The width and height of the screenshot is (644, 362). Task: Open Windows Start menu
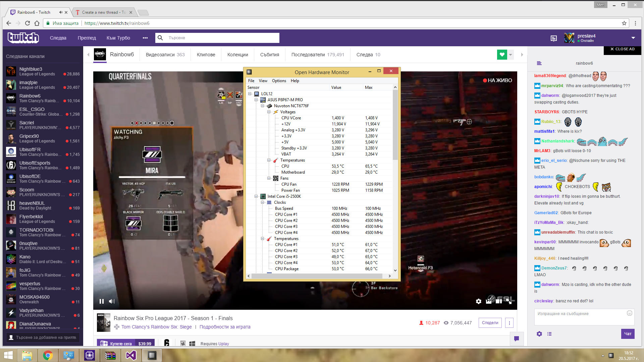(8, 355)
